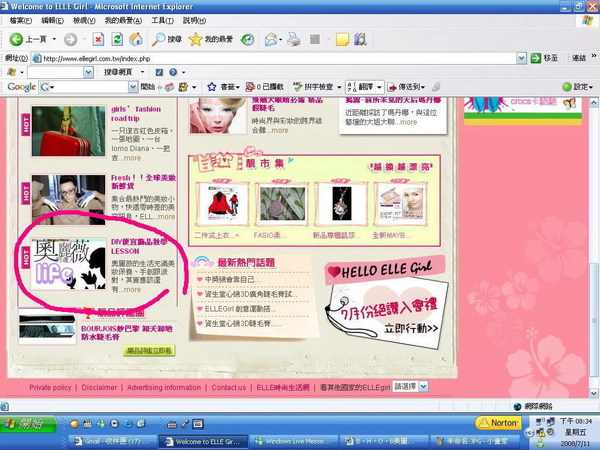Image resolution: width=600 pixels, height=450 pixels.
Task: Click the Advertising information link
Action: 164,387
